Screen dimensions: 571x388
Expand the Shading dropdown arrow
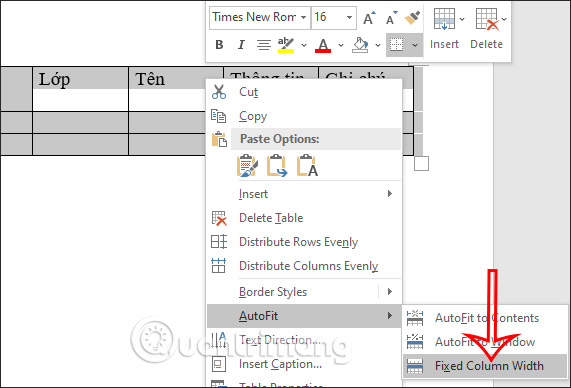pyautogui.click(x=378, y=45)
